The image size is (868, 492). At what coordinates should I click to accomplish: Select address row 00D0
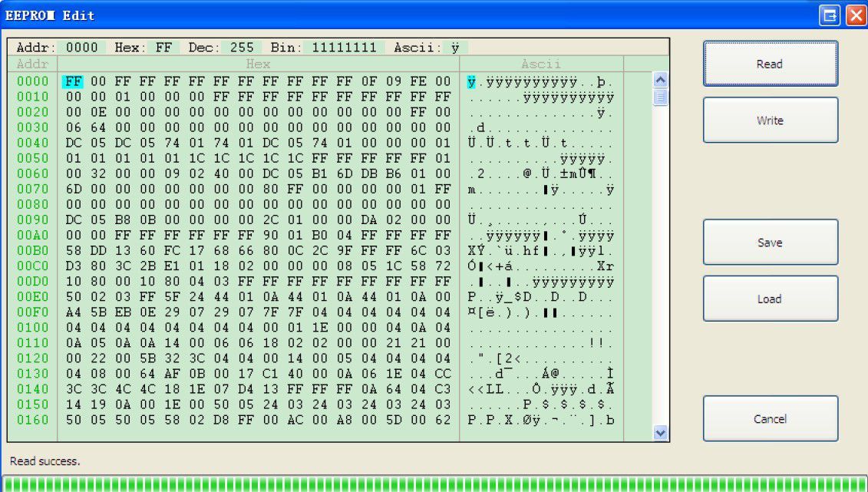[x=33, y=281]
